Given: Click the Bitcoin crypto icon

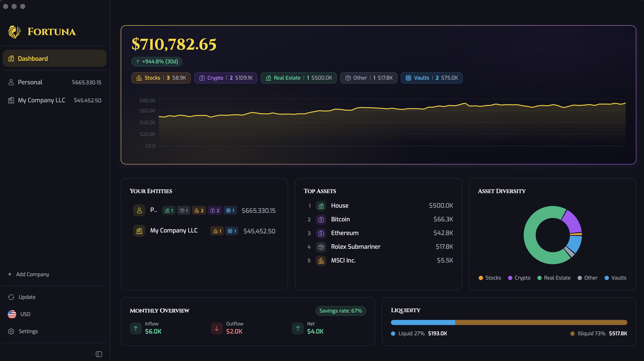Looking at the screenshot, I should point(321,219).
